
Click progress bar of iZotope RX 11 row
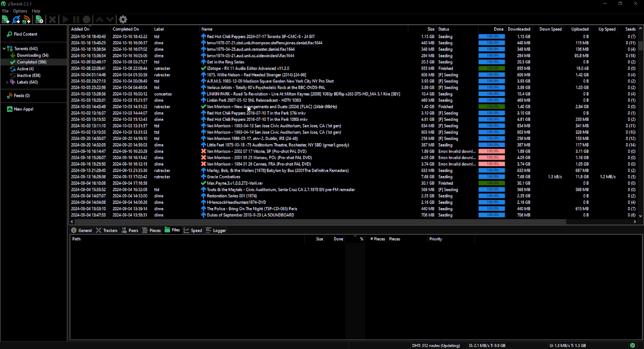point(492,68)
